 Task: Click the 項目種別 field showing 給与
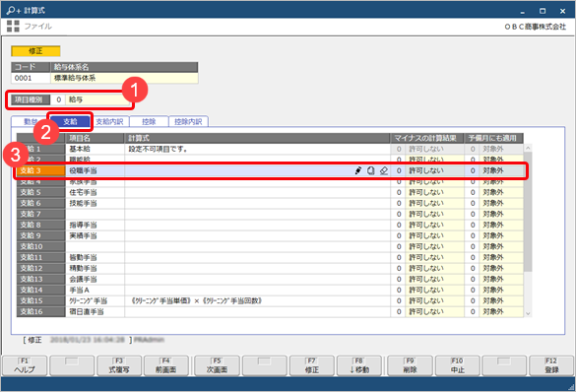pos(98,99)
